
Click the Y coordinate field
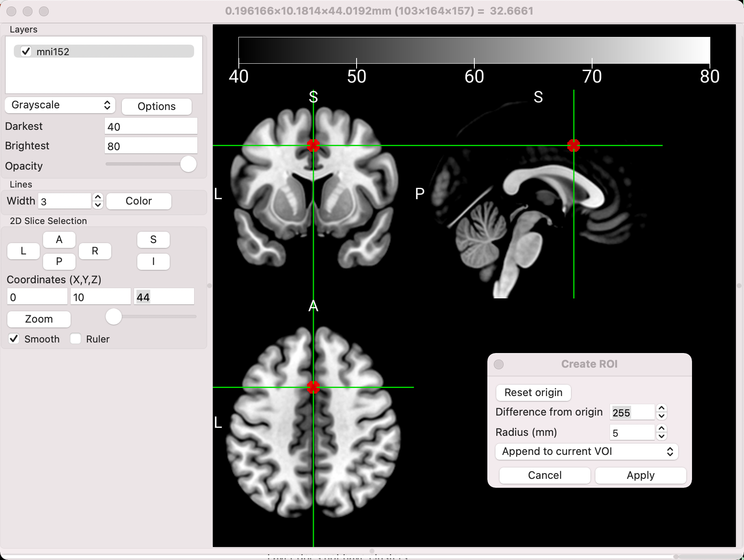(101, 297)
